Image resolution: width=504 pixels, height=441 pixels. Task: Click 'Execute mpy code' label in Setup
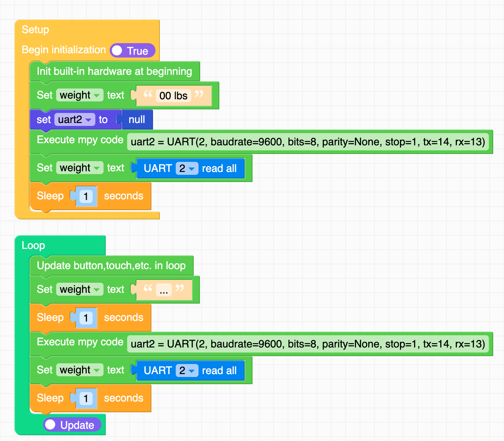(80, 140)
